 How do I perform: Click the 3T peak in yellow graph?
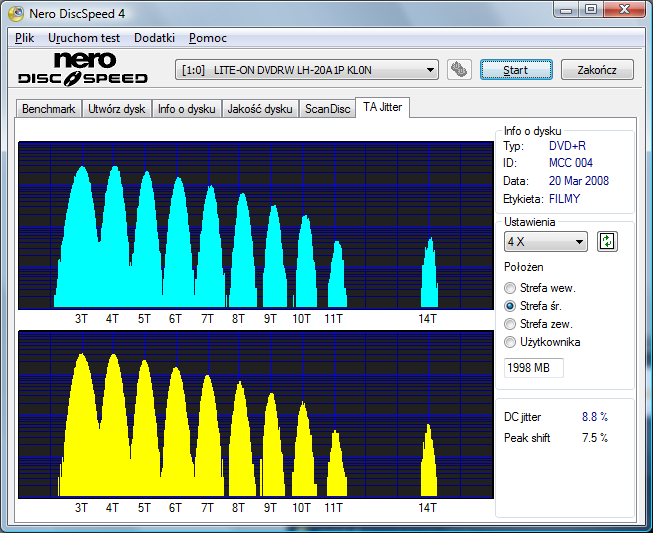pos(82,425)
